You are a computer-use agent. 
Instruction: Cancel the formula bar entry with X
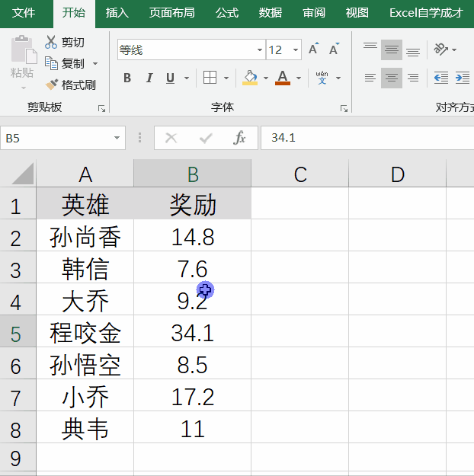tap(171, 138)
